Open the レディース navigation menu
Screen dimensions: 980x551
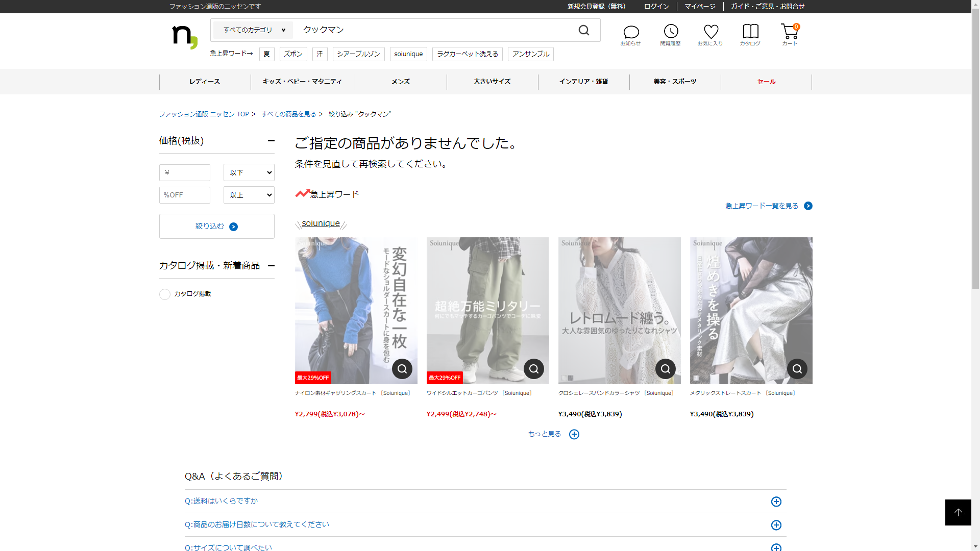point(205,82)
